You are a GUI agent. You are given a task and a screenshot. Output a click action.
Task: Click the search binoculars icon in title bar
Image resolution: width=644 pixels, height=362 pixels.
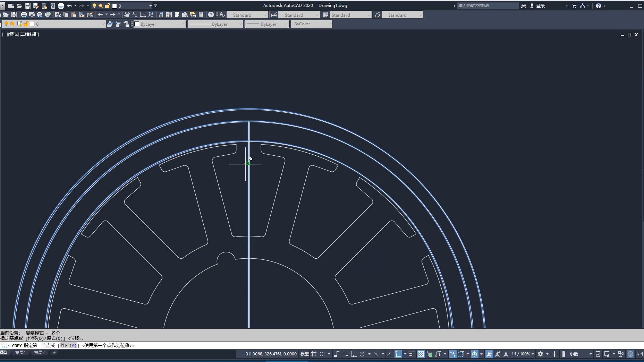pos(524,6)
